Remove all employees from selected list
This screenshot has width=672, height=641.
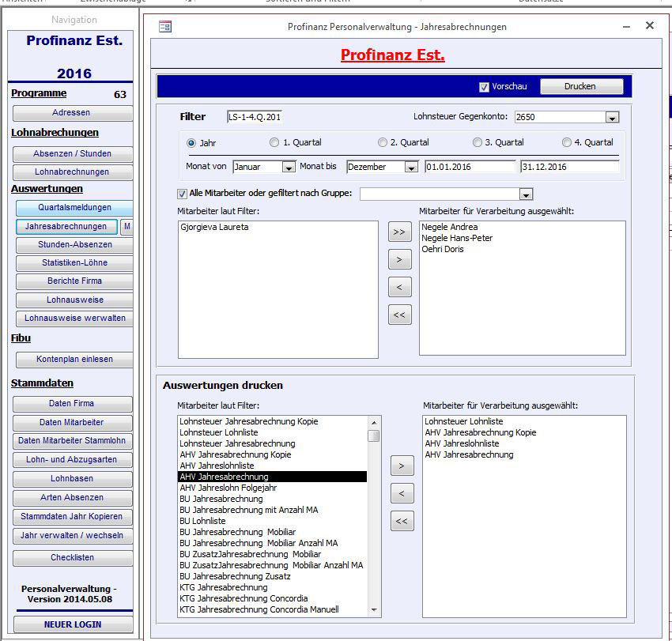click(x=399, y=315)
